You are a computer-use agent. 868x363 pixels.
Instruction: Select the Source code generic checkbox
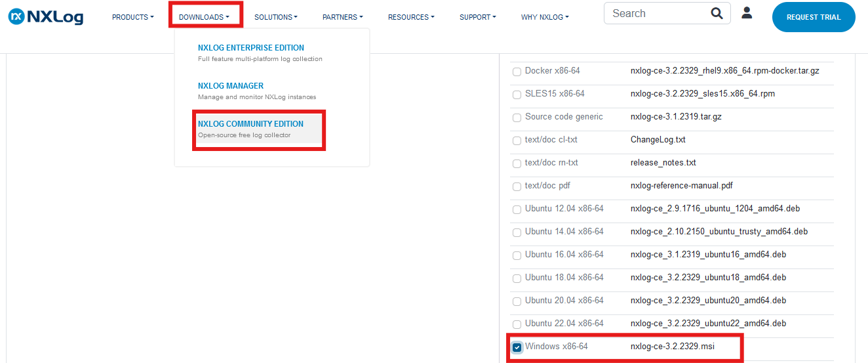pos(517,117)
